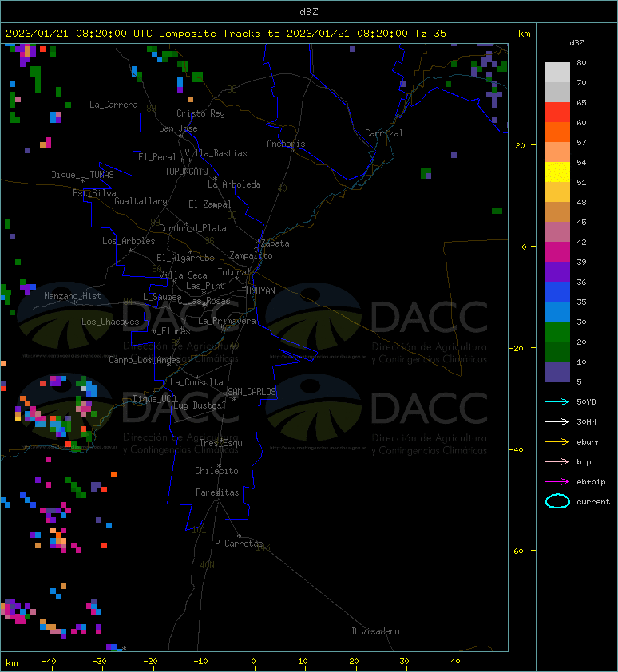Click the TUNUYAN city label

(259, 291)
